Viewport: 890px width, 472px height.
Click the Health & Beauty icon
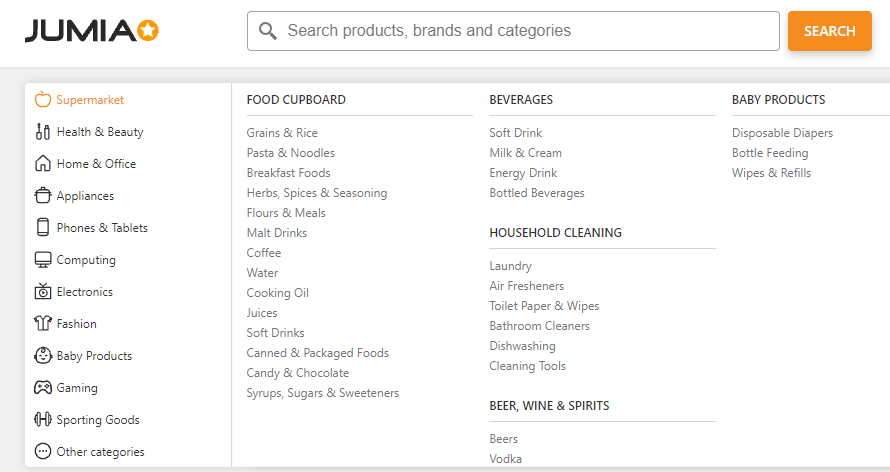[x=42, y=132]
